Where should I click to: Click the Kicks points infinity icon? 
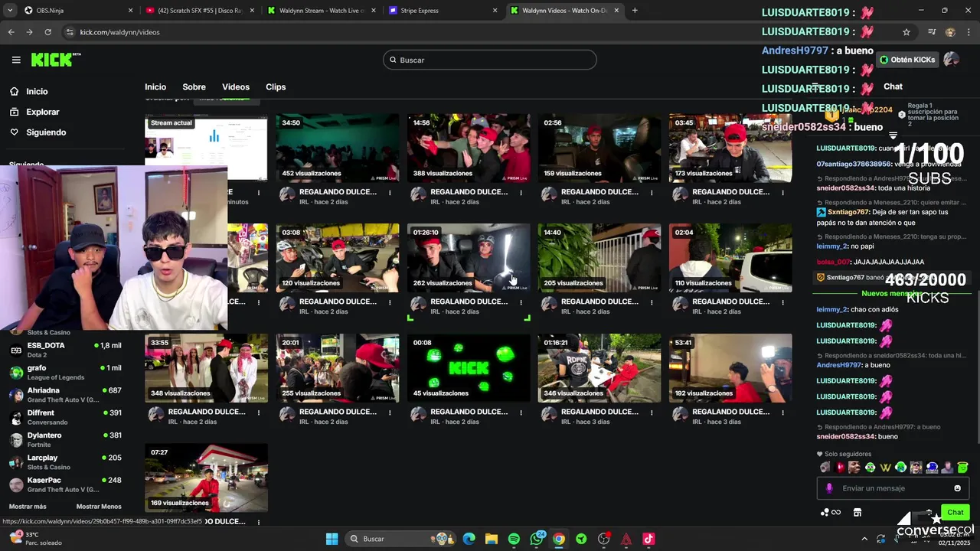tap(831, 512)
